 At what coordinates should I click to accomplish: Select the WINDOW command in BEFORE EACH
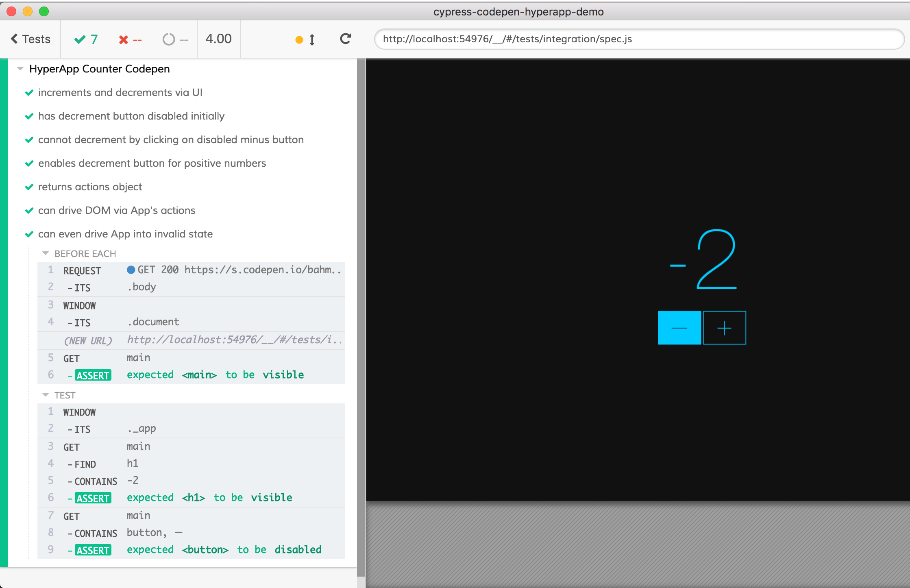pos(191,305)
